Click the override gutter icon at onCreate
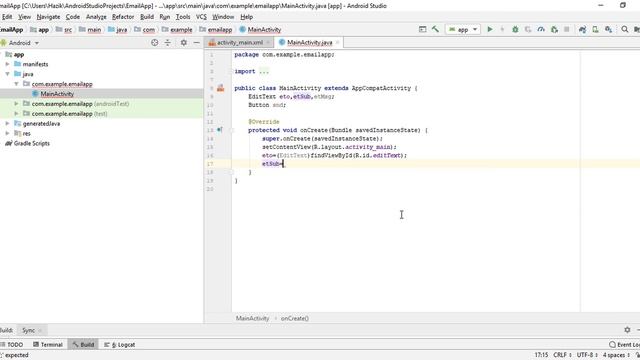 [x=220, y=130]
